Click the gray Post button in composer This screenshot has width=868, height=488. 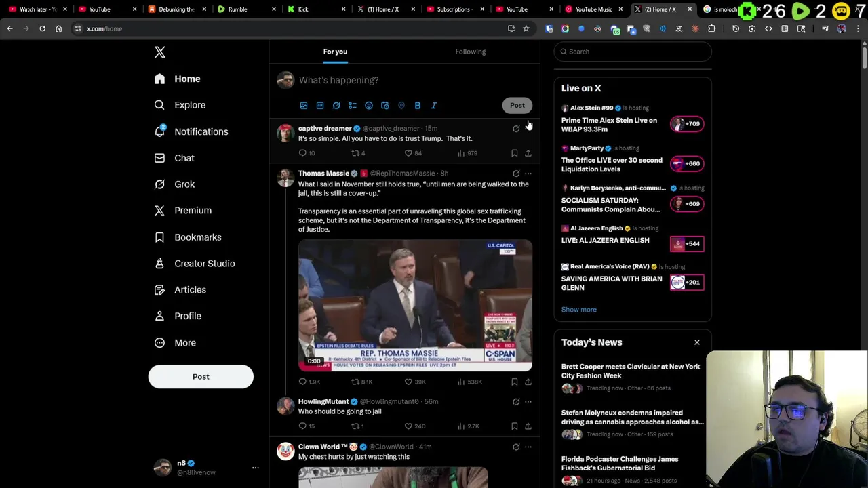click(517, 105)
